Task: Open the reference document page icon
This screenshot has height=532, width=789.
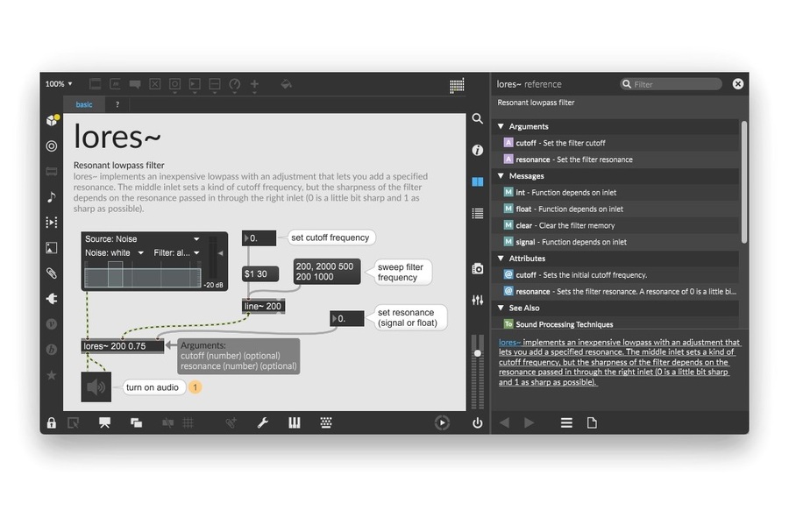Action: click(592, 423)
